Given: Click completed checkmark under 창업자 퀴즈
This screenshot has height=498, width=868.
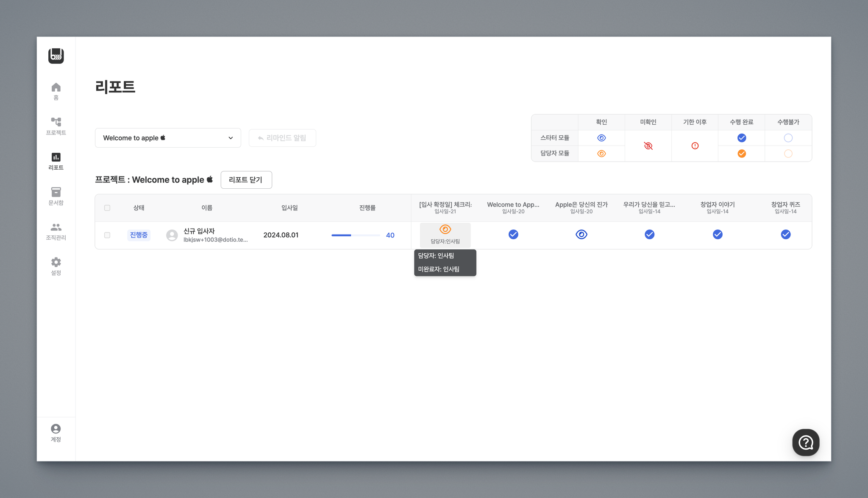Looking at the screenshot, I should click(x=785, y=235).
